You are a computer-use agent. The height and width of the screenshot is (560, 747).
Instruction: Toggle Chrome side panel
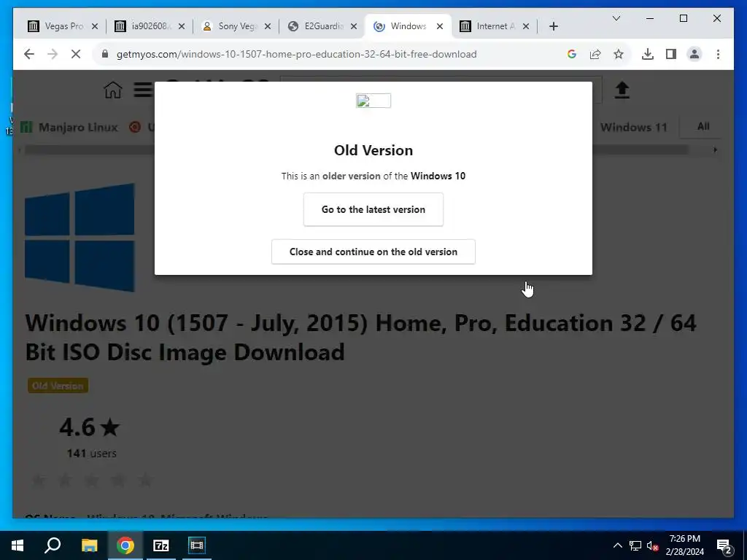671,54
